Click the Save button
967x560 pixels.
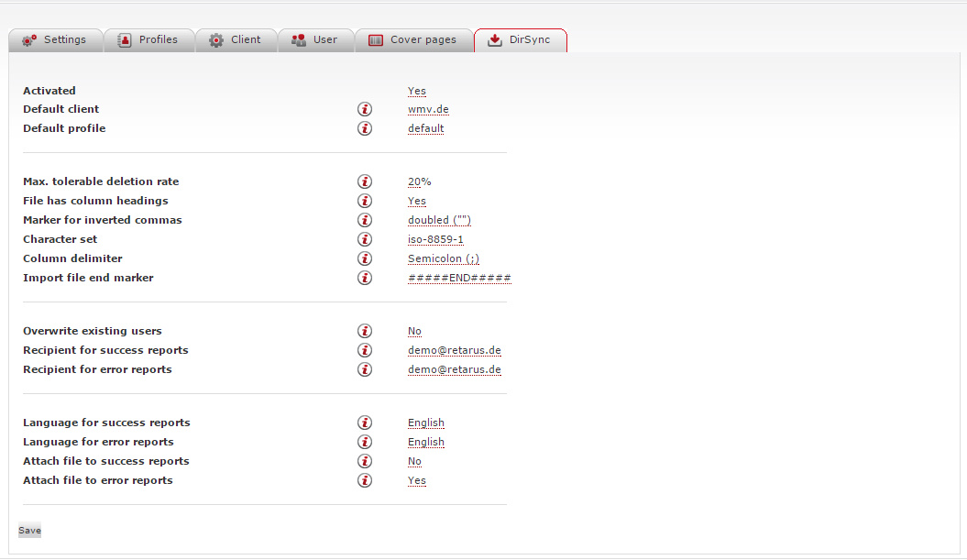click(29, 530)
